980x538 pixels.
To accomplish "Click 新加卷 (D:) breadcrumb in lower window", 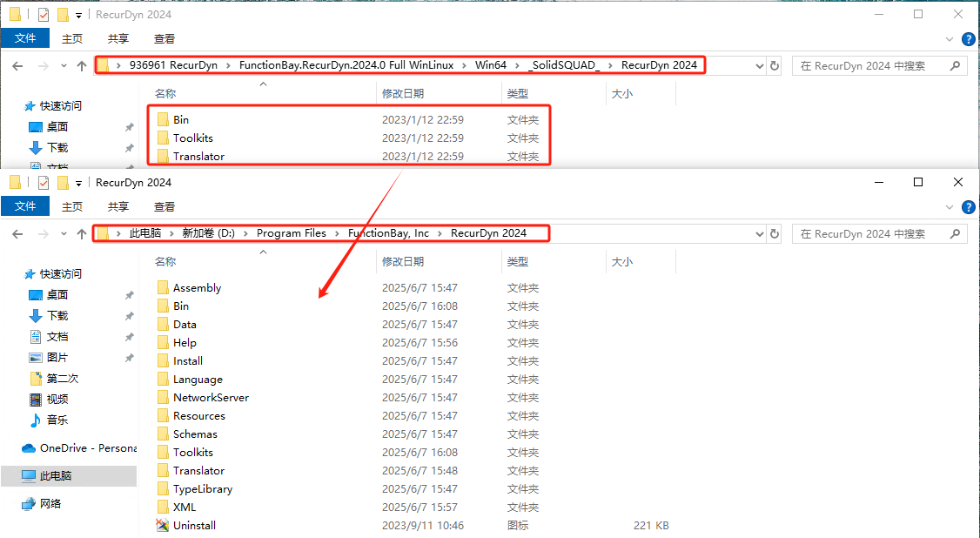I will (208, 233).
